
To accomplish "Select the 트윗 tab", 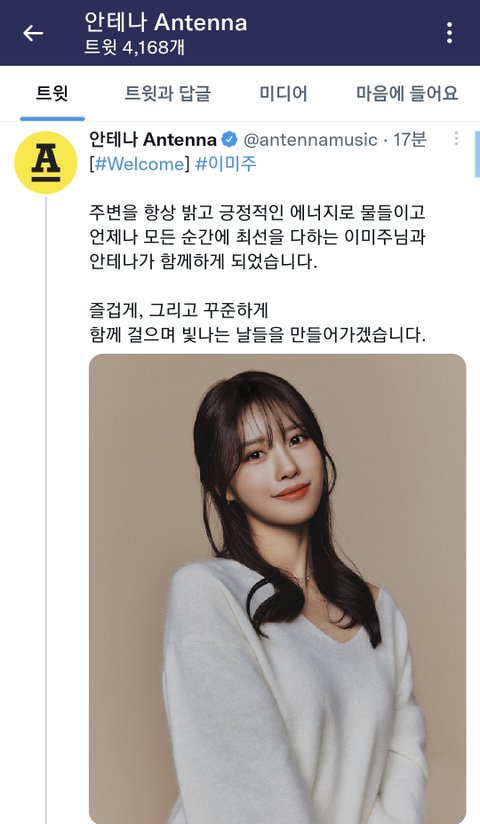I will pos(52,94).
